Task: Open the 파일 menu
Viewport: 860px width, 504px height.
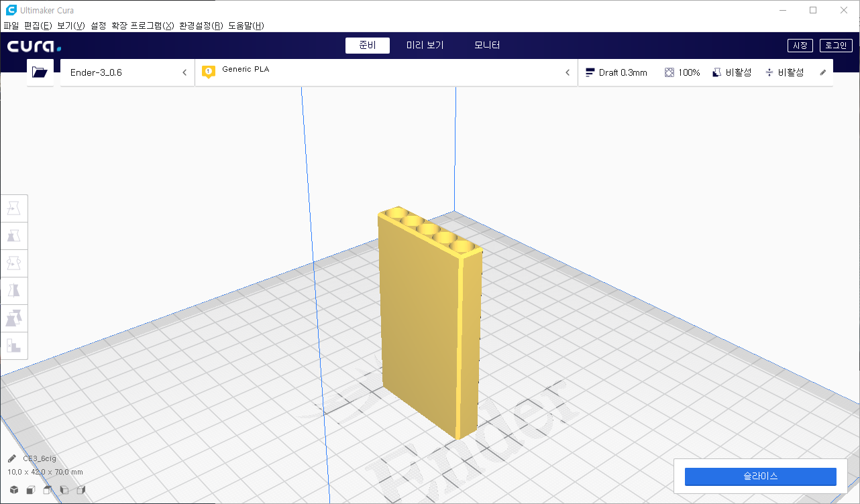Action: [11, 25]
